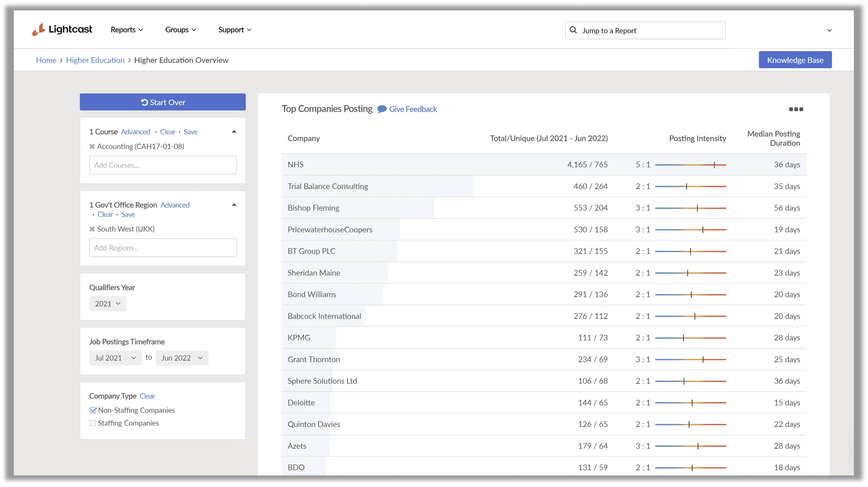Viewport: 868px width, 487px height.
Task: Uncheck Non-Staffing Companies checkbox
Action: click(x=93, y=410)
